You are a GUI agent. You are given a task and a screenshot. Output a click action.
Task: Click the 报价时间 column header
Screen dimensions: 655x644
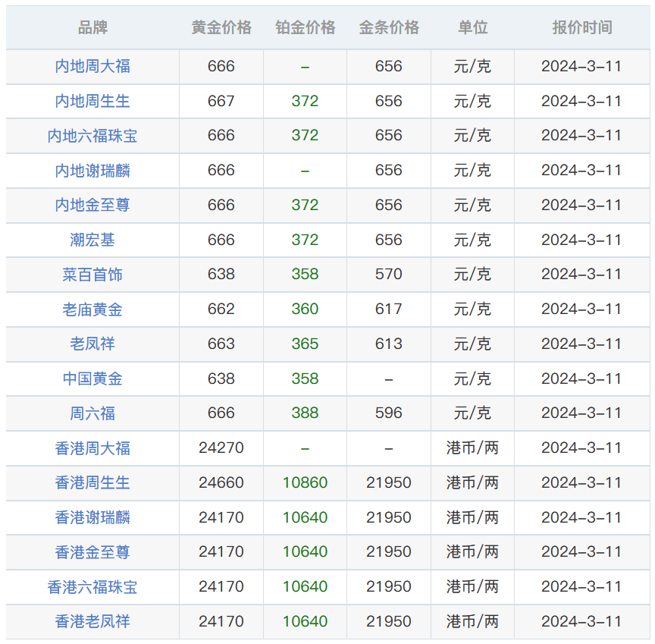point(582,27)
